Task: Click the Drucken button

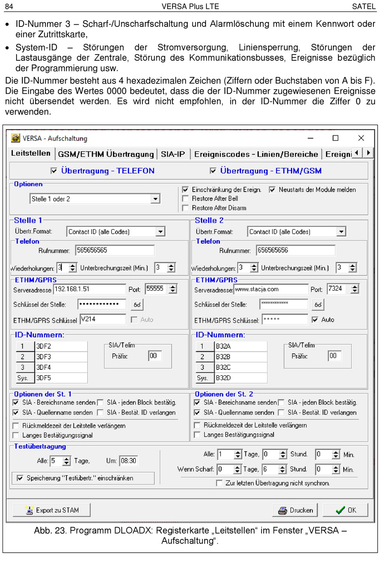Action: [295, 511]
